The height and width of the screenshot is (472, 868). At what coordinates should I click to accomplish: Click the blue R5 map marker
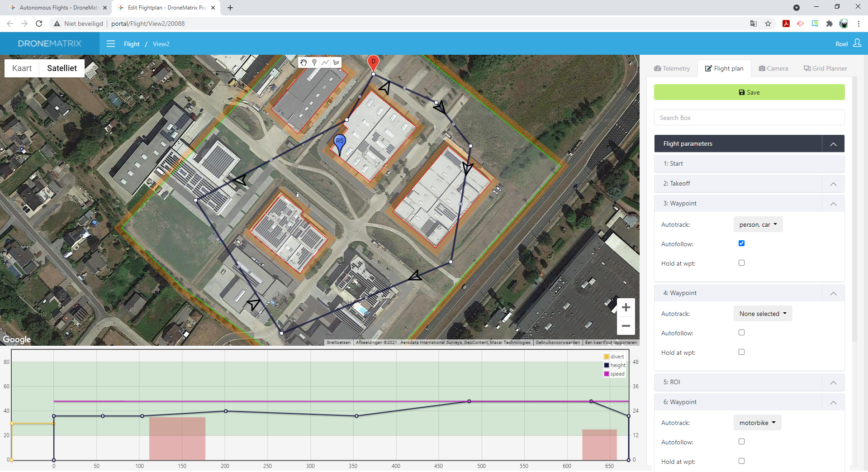coord(340,142)
